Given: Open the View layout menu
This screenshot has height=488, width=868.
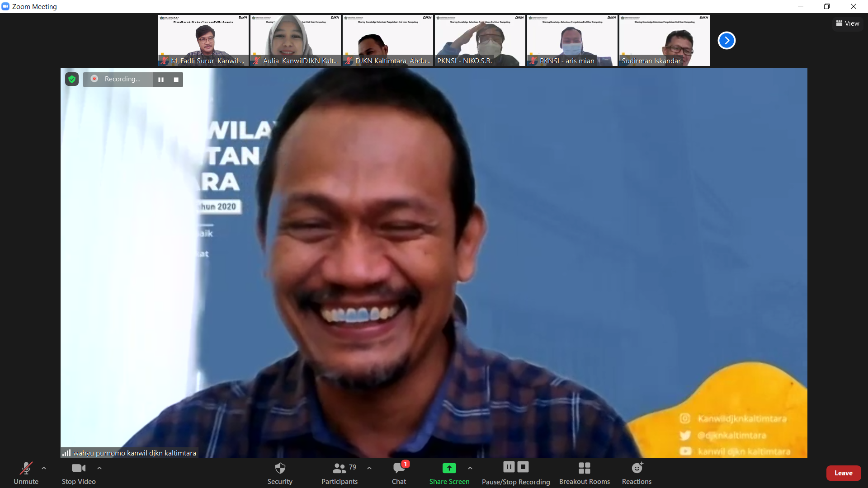Looking at the screenshot, I should tap(848, 23).
